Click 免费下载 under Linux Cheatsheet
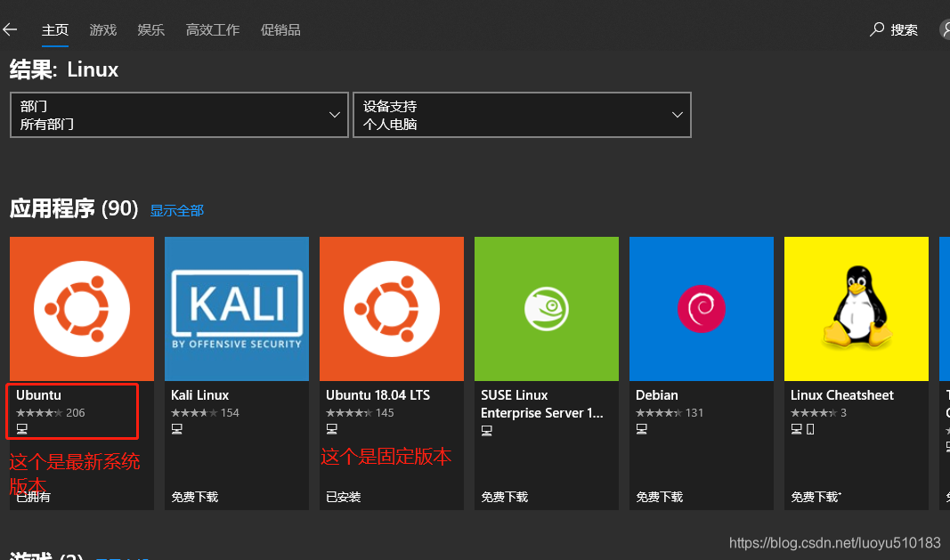Viewport: 950px width, 560px height. (816, 497)
